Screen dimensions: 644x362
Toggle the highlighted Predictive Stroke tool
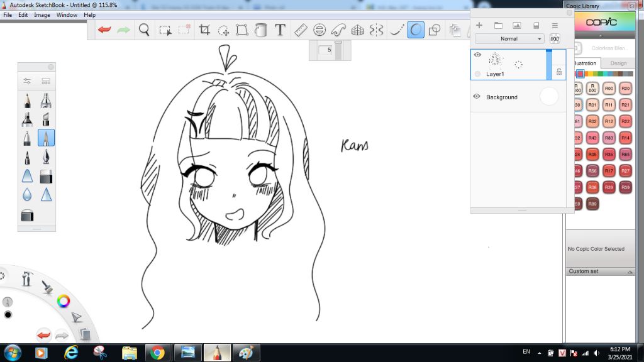[x=416, y=30]
